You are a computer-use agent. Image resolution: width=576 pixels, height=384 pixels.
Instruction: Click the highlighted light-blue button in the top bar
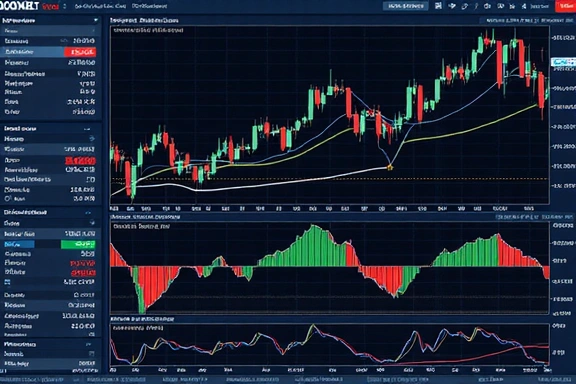pos(406,6)
